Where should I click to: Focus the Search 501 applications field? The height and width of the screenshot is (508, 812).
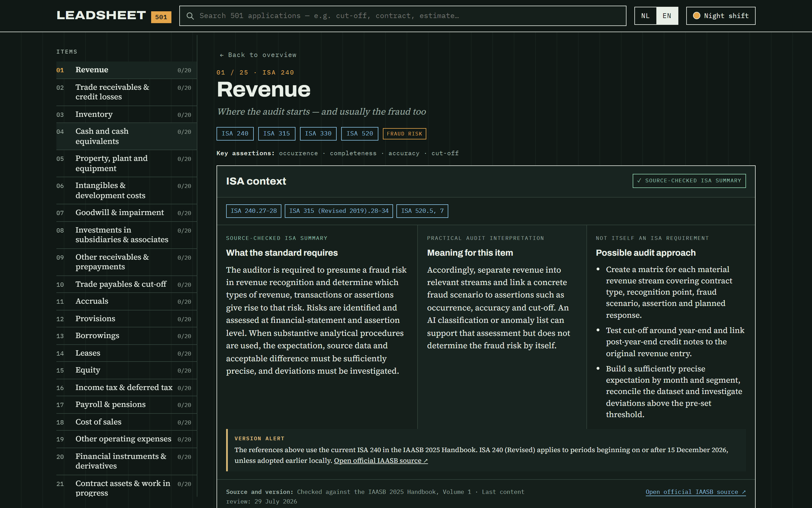pos(403,16)
